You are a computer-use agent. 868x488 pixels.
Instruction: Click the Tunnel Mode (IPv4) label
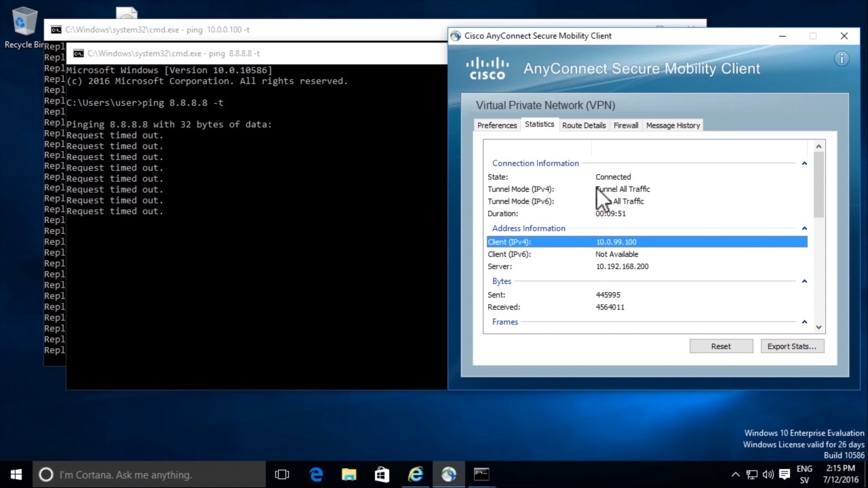(521, 189)
